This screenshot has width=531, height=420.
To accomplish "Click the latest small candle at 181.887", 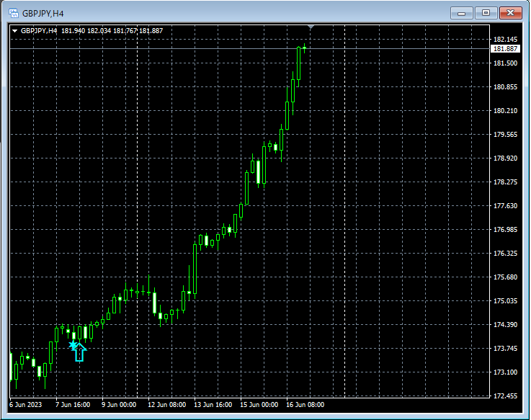I will click(x=305, y=48).
